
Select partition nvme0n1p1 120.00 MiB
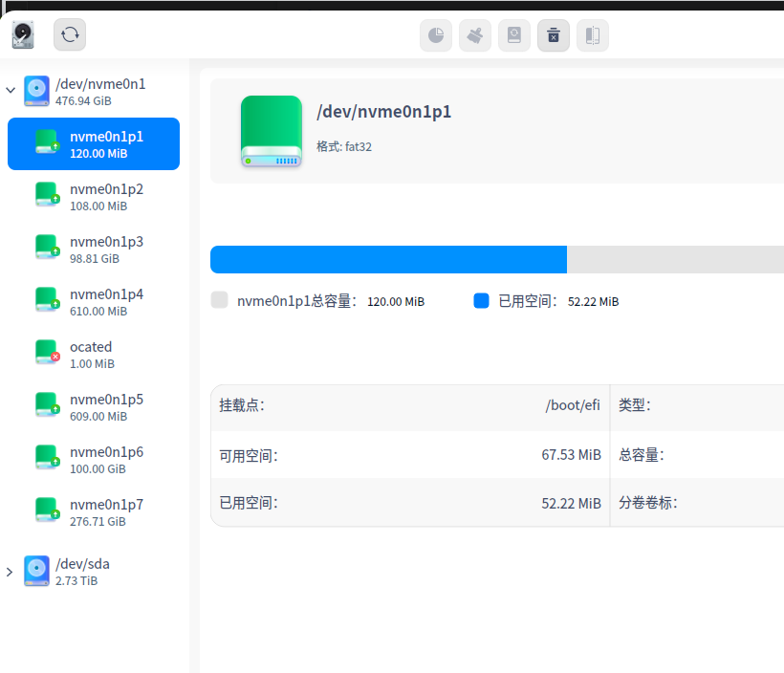94,144
